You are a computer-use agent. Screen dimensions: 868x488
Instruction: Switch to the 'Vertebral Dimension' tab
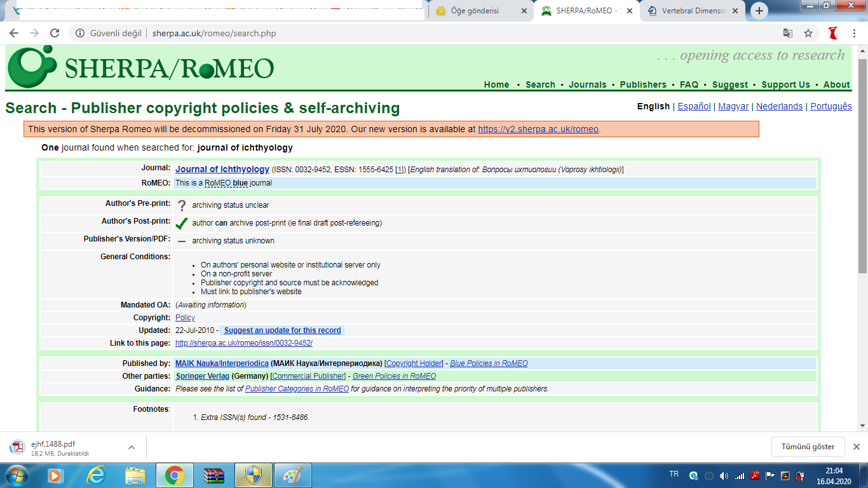(x=693, y=11)
